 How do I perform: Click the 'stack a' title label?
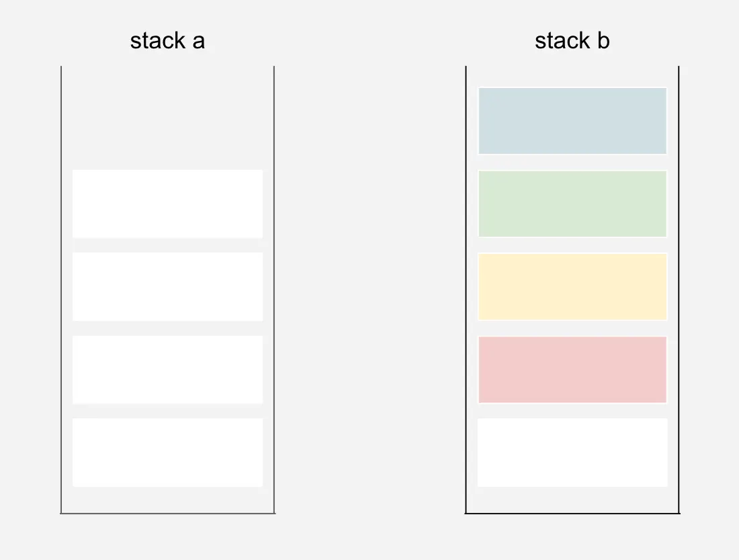pyautogui.click(x=167, y=41)
